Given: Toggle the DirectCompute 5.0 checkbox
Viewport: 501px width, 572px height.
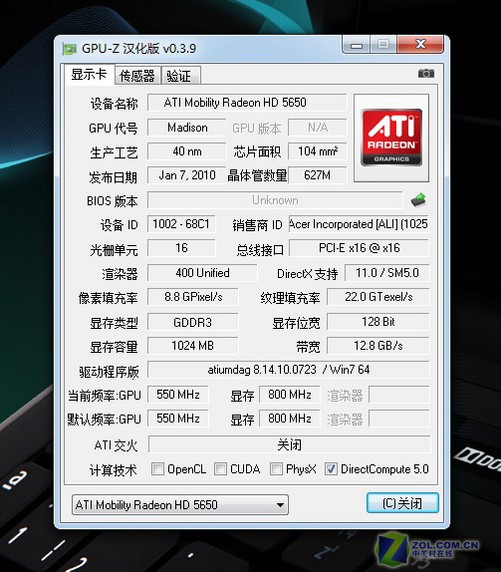Looking at the screenshot, I should click(331, 469).
